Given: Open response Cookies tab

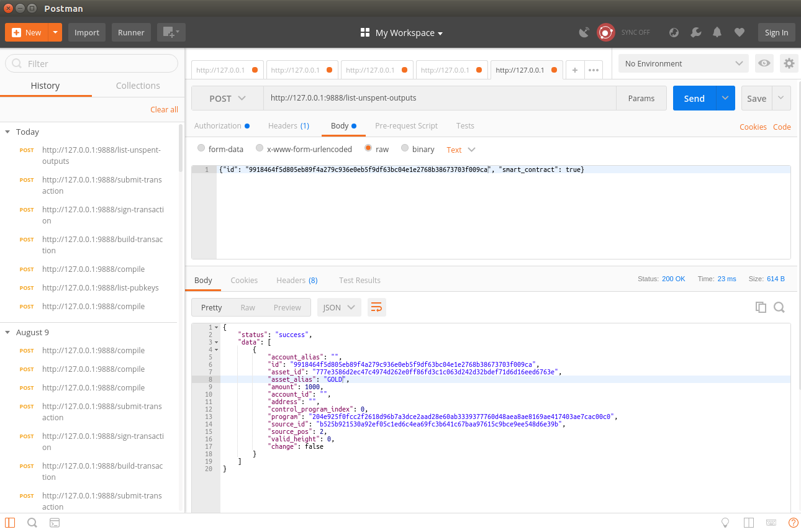Looking at the screenshot, I should point(244,280).
